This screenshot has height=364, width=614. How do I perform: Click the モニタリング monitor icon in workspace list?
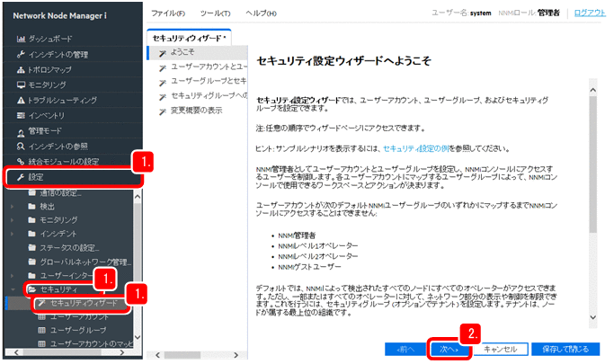pyautogui.click(x=21, y=84)
